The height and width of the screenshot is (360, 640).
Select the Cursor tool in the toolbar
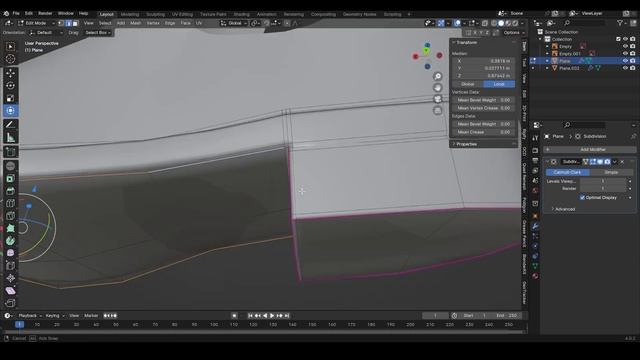click(11, 59)
